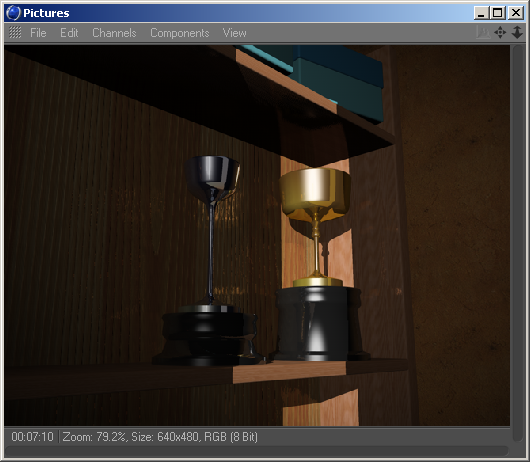Select the four-arrow move picture icon

tap(500, 32)
